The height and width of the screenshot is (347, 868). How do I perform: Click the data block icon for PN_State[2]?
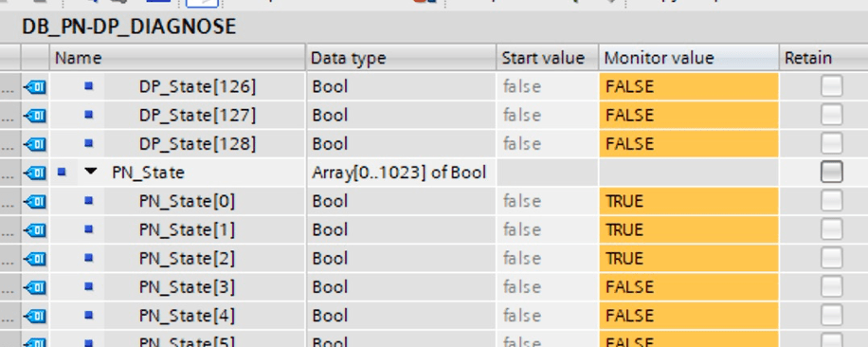click(x=35, y=259)
